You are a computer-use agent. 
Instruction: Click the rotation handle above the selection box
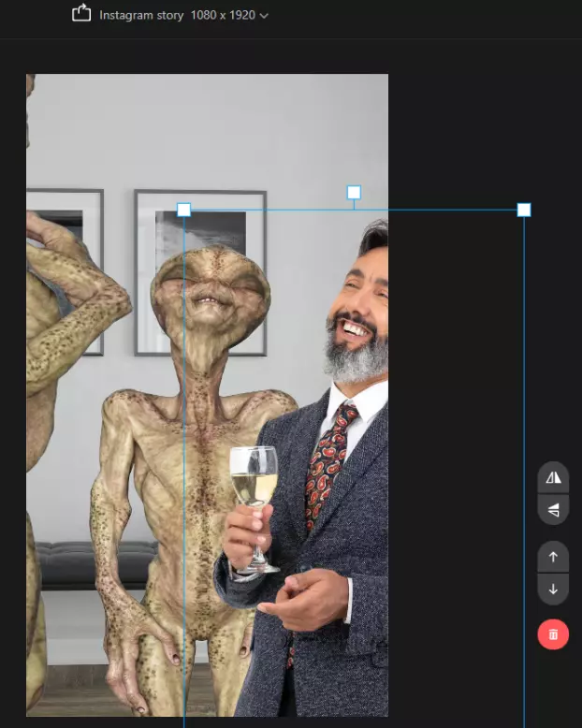[x=354, y=192]
